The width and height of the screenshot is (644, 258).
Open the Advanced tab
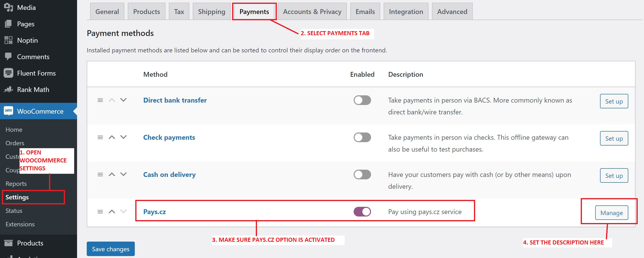pyautogui.click(x=452, y=12)
